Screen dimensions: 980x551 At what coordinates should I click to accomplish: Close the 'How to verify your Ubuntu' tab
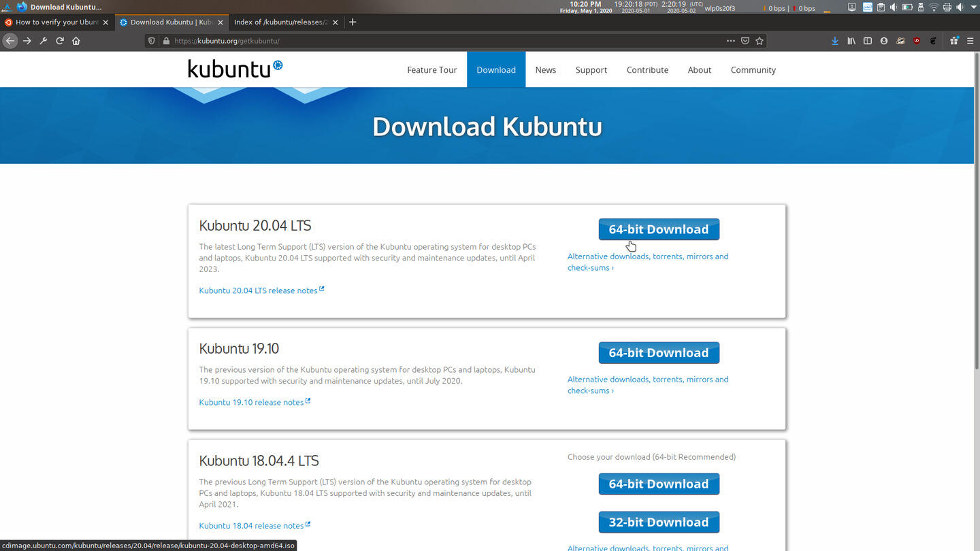click(105, 22)
